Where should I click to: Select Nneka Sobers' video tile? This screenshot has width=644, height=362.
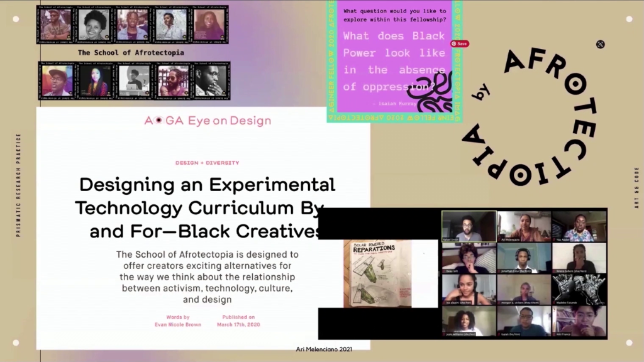[x=579, y=258]
